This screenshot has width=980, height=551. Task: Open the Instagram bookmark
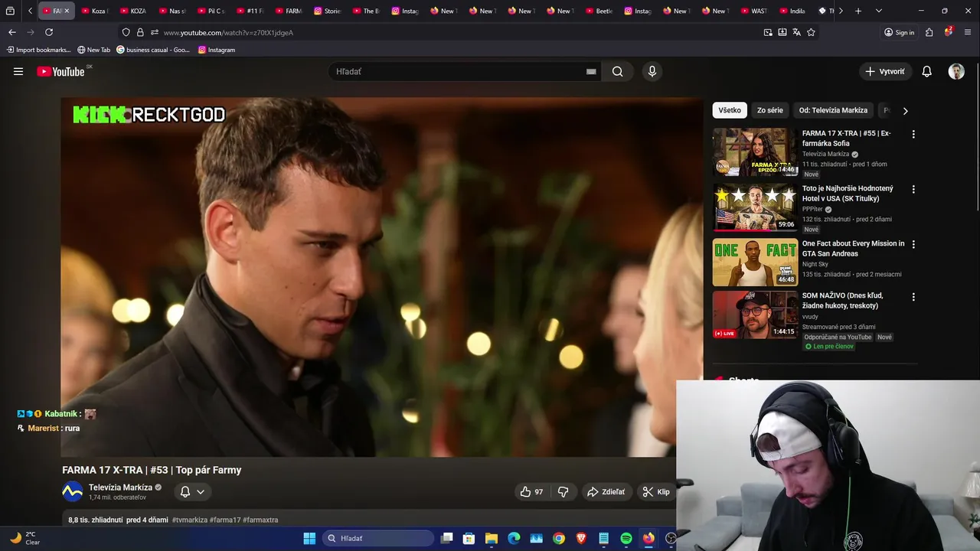(217, 50)
